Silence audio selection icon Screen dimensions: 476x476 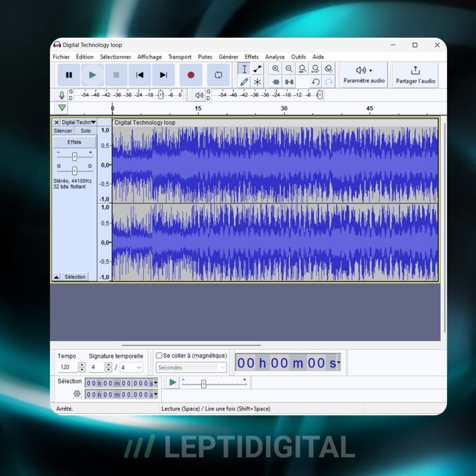pyautogui.click(x=289, y=82)
